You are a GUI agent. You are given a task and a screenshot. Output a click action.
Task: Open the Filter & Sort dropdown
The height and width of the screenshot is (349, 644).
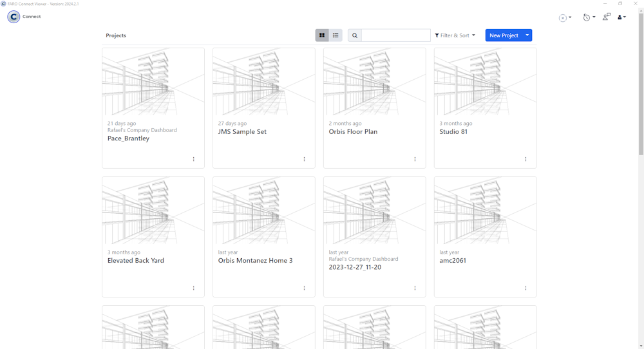[455, 35]
